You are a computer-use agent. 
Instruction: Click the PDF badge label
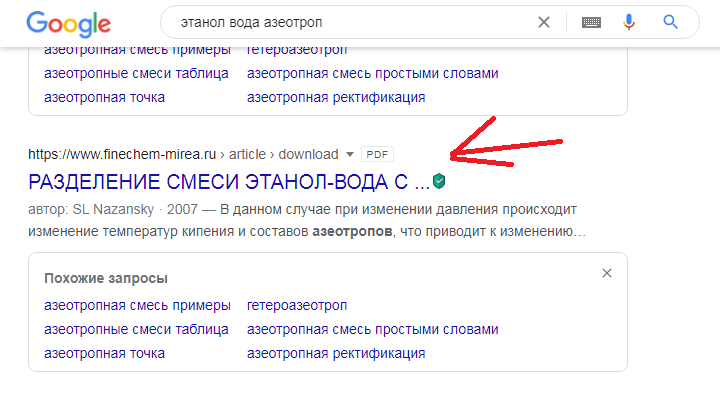[x=377, y=154]
